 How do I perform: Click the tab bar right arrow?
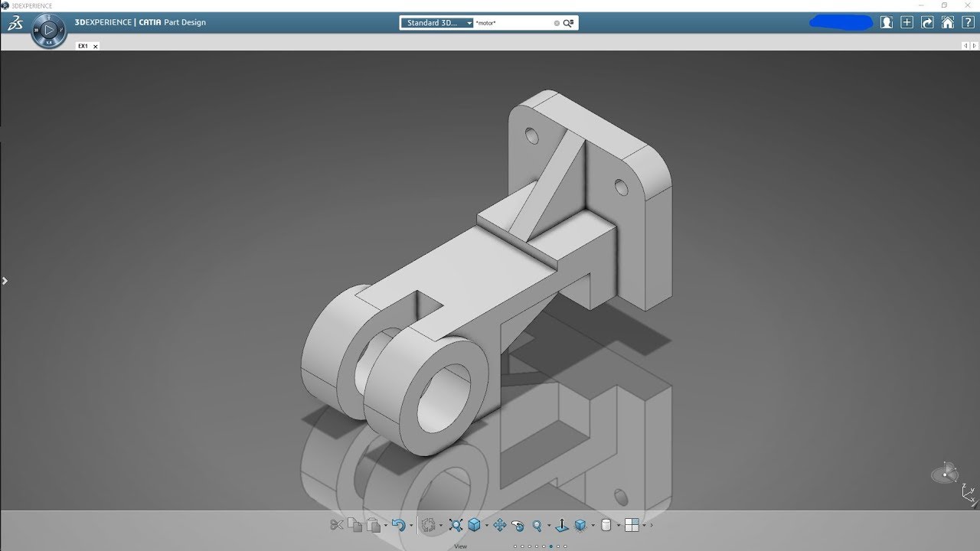(974, 46)
